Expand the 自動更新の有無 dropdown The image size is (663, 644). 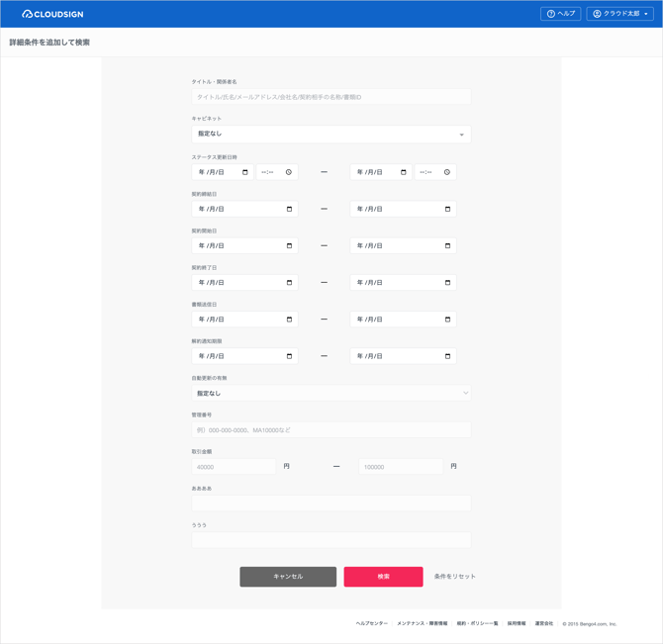(x=331, y=393)
